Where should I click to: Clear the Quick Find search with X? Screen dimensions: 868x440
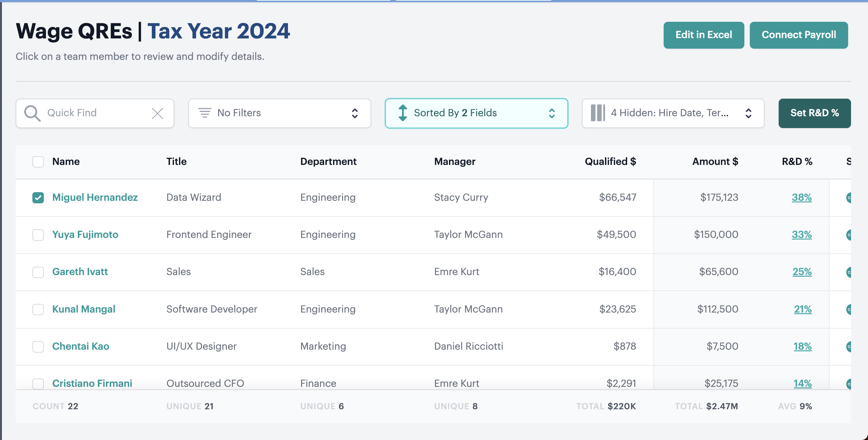click(x=157, y=113)
